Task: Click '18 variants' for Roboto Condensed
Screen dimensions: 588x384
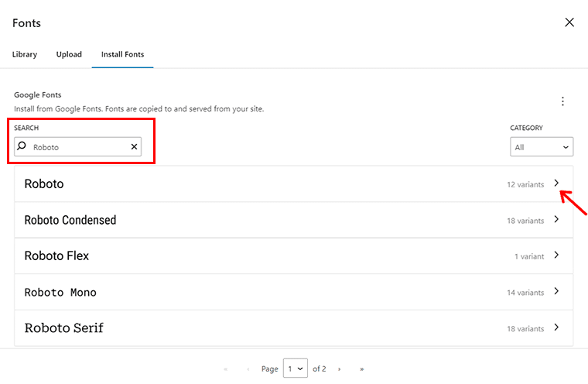Action: tap(525, 221)
